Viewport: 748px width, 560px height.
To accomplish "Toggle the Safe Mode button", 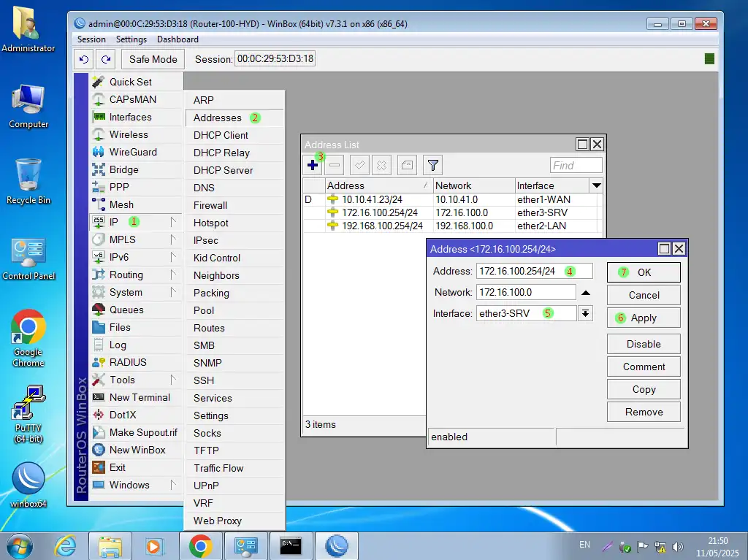I will [x=153, y=59].
